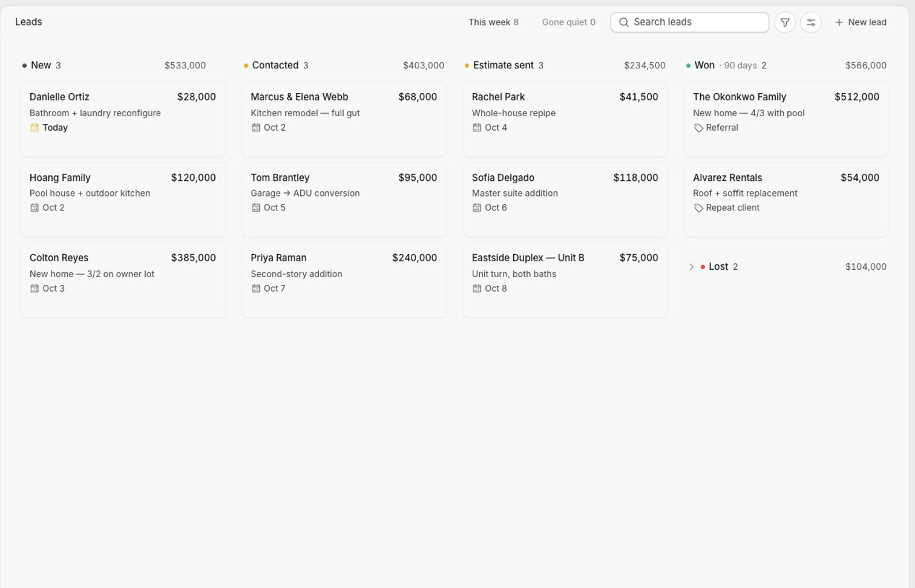Viewport: 915px width, 588px height.
Task: Click calendar icon on Eastside Duplex card
Action: click(x=477, y=289)
